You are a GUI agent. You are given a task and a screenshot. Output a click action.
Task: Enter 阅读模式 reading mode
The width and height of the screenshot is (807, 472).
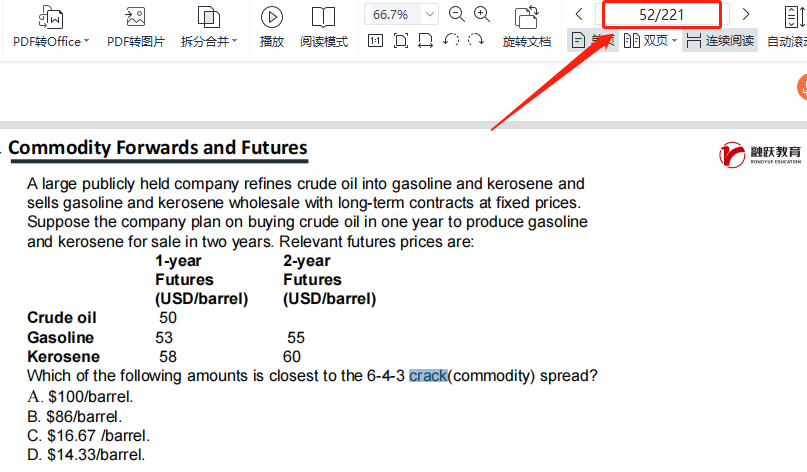323,27
